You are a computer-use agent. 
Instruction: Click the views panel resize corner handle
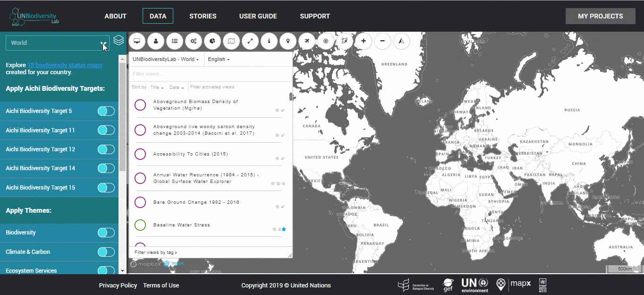[290, 255]
